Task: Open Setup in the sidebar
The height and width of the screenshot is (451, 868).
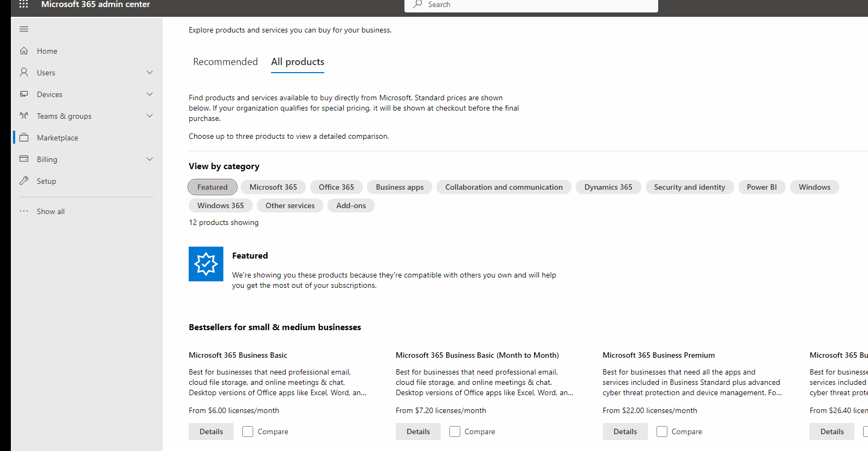Action: pos(87,181)
